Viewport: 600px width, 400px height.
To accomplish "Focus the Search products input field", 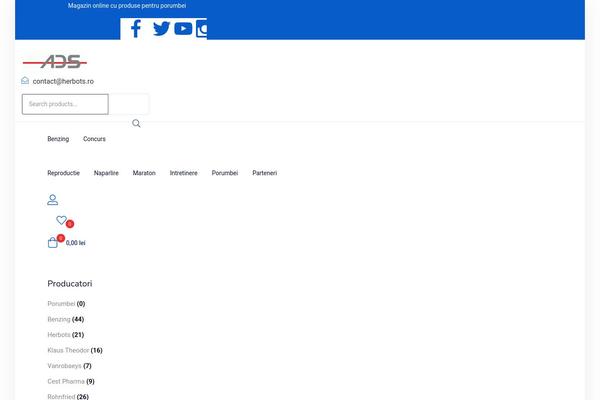I will pyautogui.click(x=65, y=104).
